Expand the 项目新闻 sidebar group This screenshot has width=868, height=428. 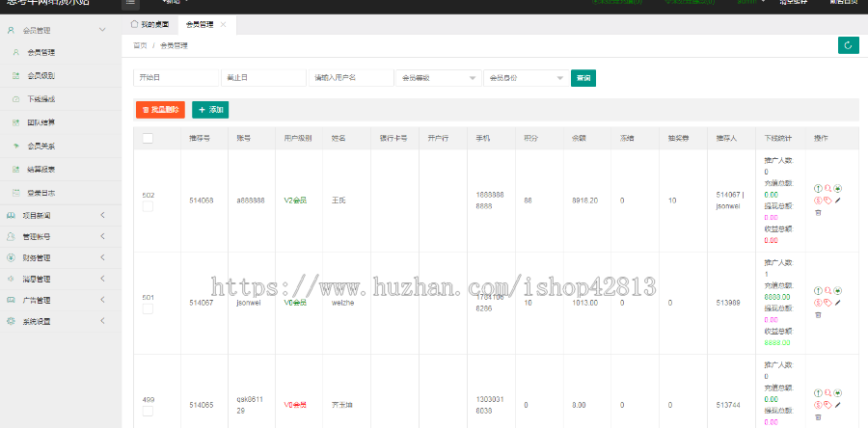[61, 215]
